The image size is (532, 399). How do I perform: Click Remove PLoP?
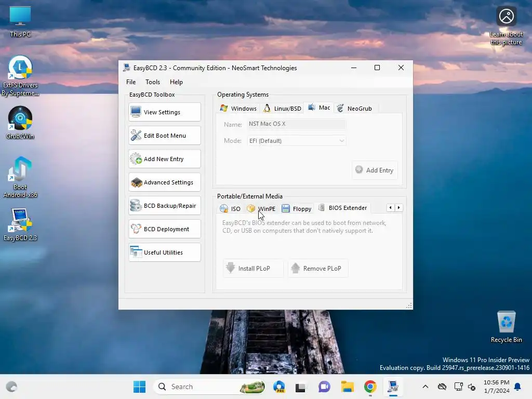318,269
